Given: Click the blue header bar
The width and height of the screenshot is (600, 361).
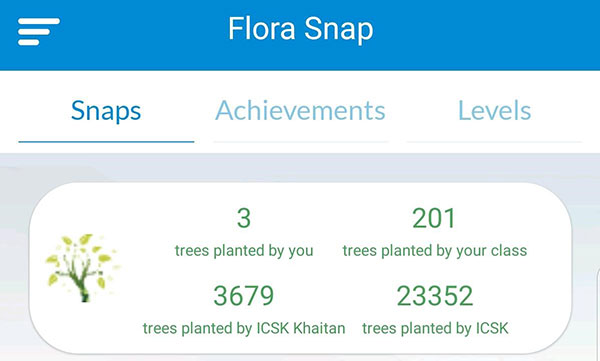Looking at the screenshot, I should point(300,35).
